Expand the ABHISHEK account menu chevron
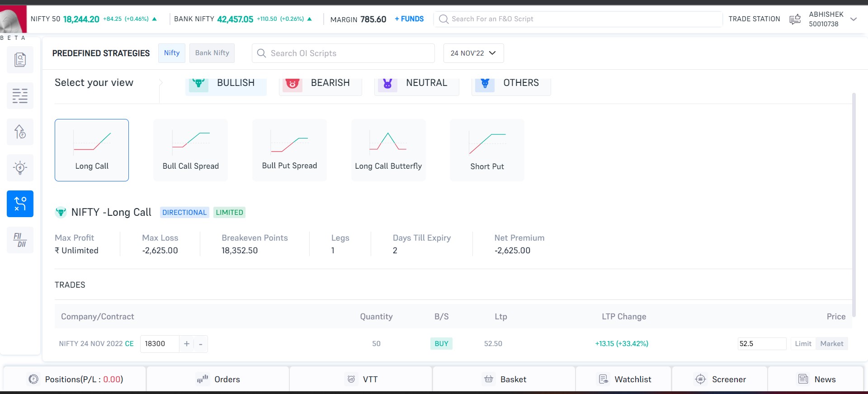Image resolution: width=868 pixels, height=394 pixels. 854,19
